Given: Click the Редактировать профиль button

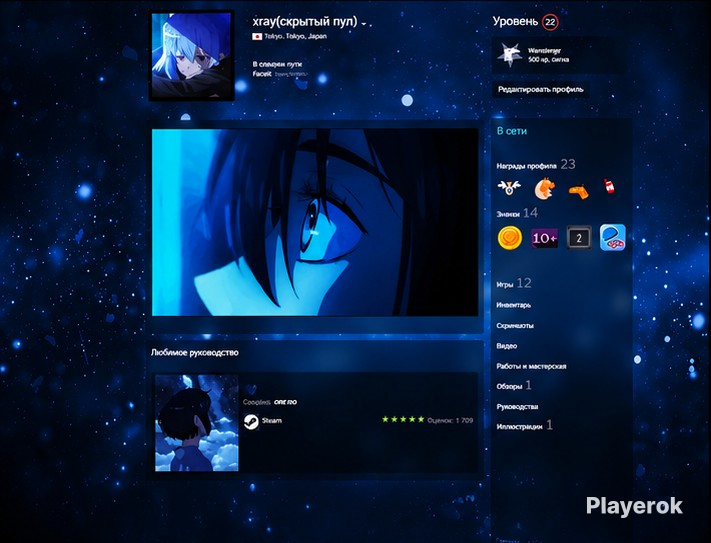Looking at the screenshot, I should pyautogui.click(x=541, y=89).
